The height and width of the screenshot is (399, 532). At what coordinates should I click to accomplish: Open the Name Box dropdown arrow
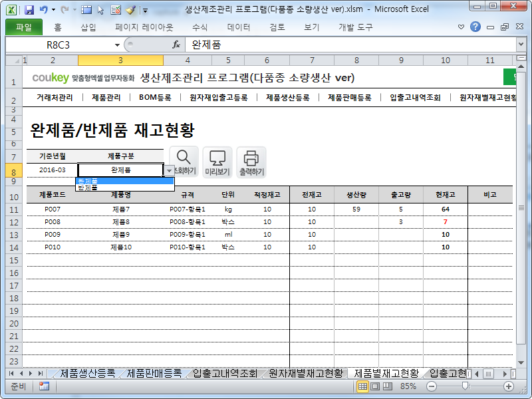[x=117, y=45]
